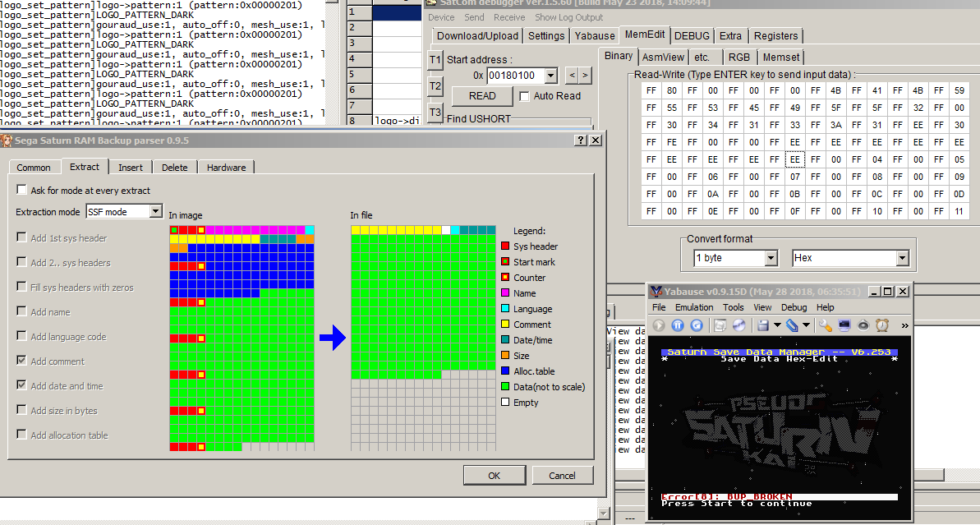Open Emulation menu in Yabause
The height and width of the screenshot is (525, 980).
(694, 307)
